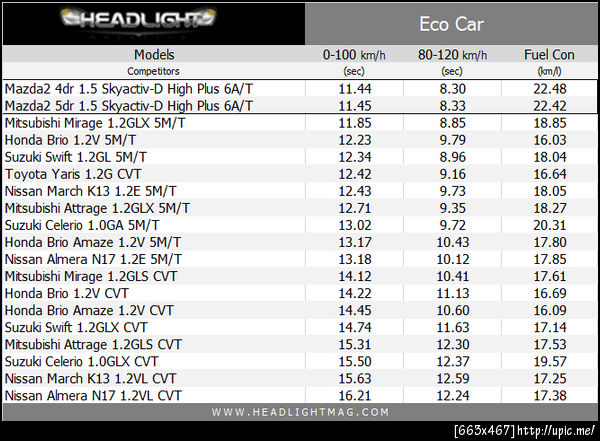The height and width of the screenshot is (441, 600).
Task: Click the 80-120 km/h column header
Action: (452, 55)
